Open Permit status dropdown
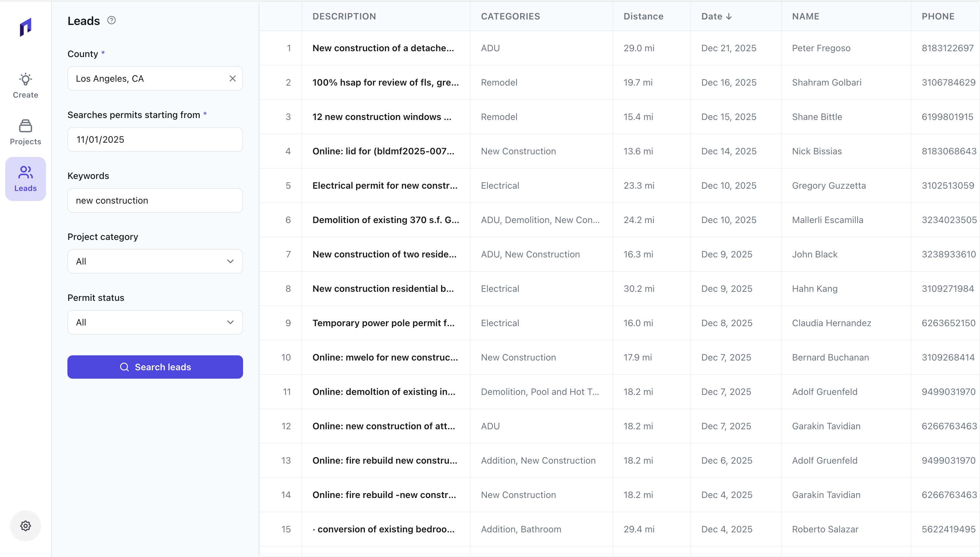980x557 pixels. coord(155,322)
